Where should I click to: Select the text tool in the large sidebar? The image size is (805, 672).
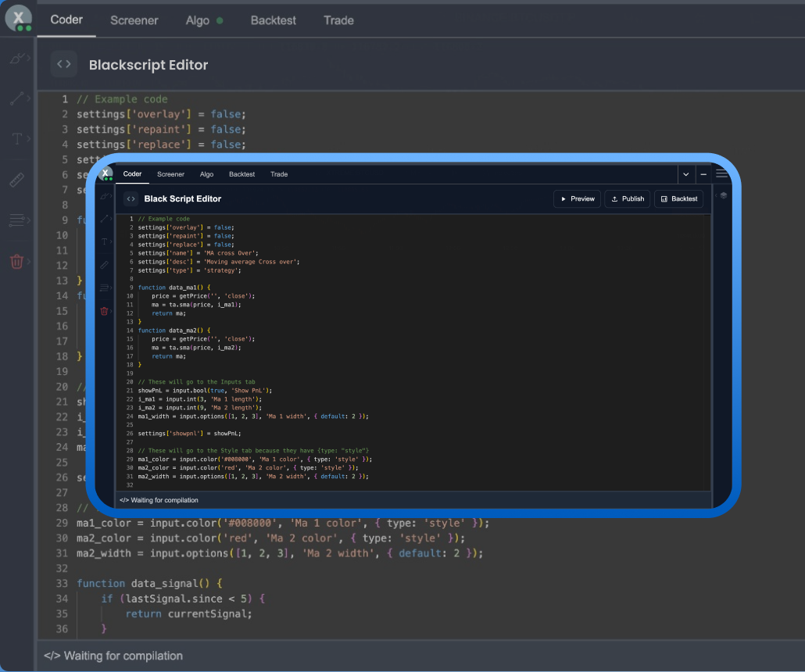[16, 138]
